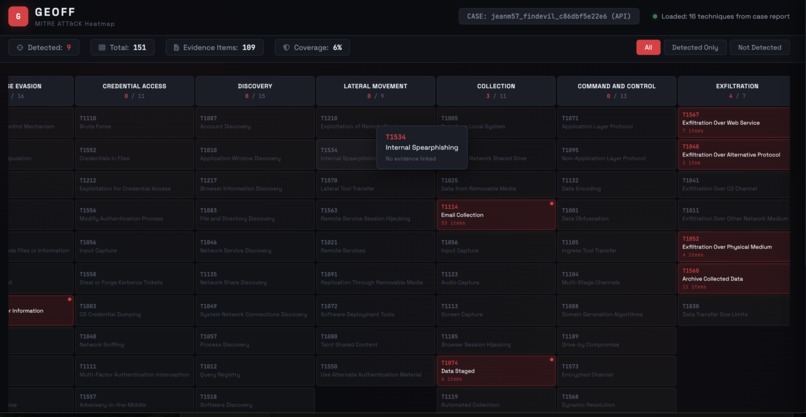Select T1030 Data Transfer Size Limits
This screenshot has height=417, width=806.
(x=734, y=310)
